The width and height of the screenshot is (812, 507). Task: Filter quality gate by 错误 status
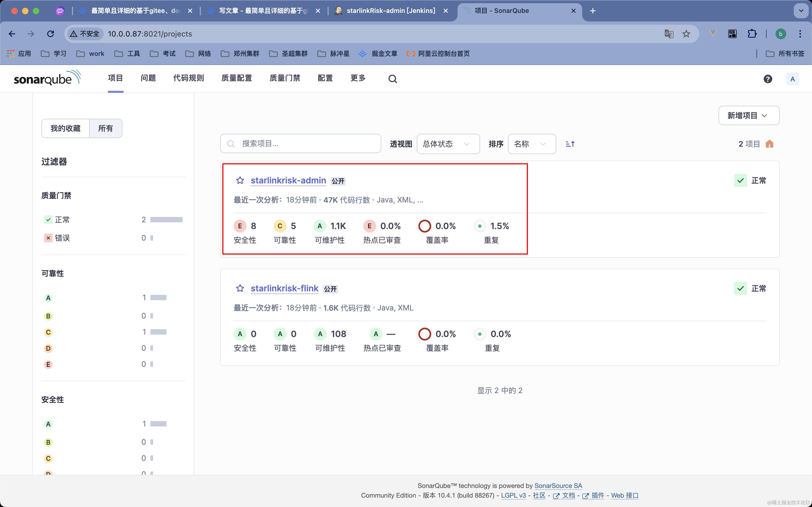[x=62, y=238]
